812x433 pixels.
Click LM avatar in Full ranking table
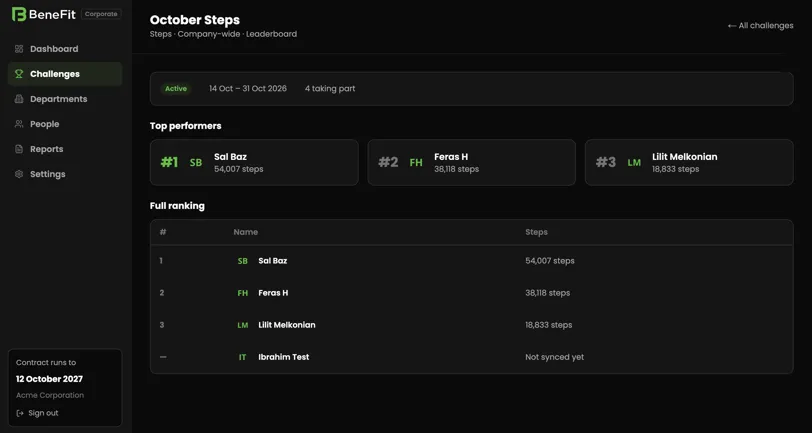click(x=242, y=325)
